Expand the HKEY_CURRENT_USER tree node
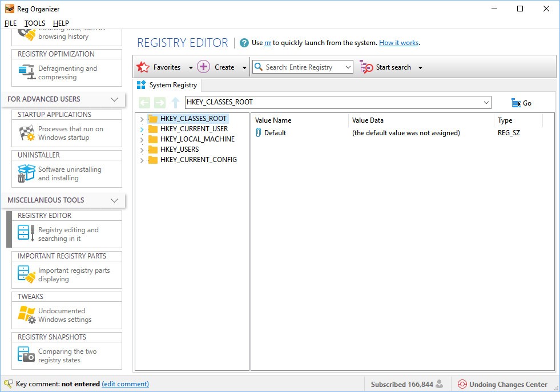Image resolution: width=560 pixels, height=392 pixels. pyautogui.click(x=142, y=129)
